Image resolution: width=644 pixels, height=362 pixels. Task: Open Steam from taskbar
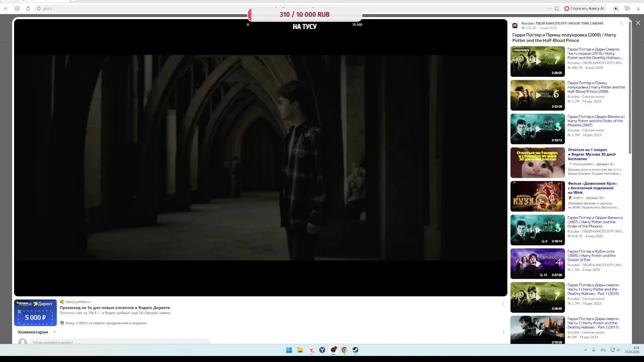[x=355, y=350]
